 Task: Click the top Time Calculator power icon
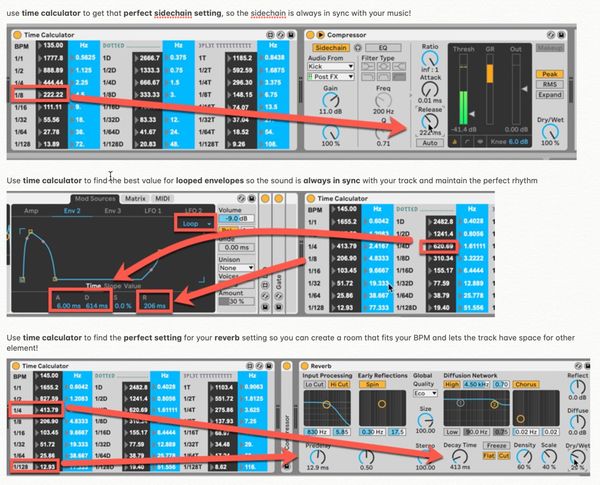[x=18, y=34]
